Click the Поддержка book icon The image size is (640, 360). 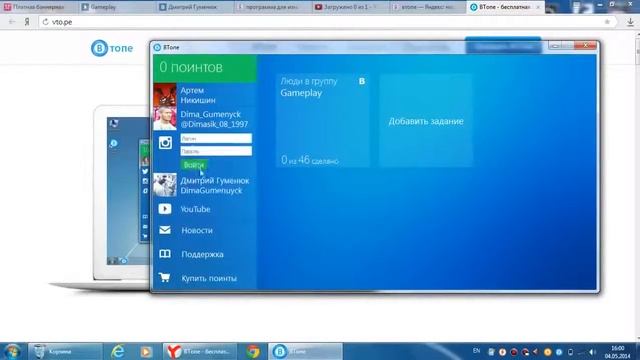tap(165, 254)
